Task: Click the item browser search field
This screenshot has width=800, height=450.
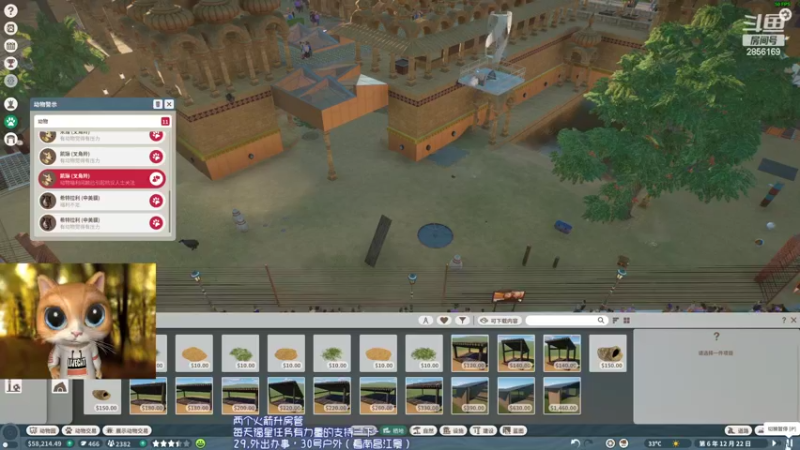Action: click(566, 320)
